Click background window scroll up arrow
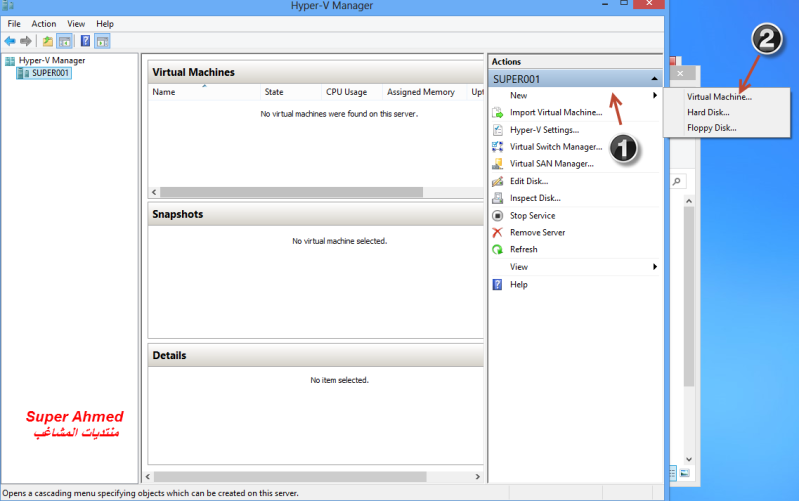The image size is (799, 501). 689,201
